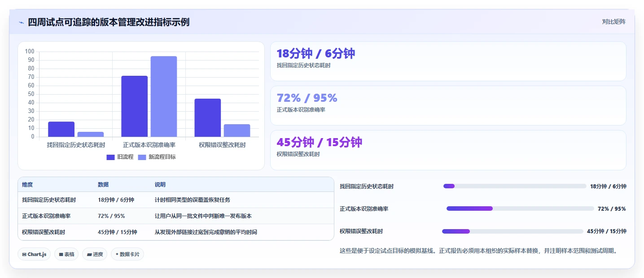Click the 新流程目标 bar for 正式版本识别准确率
The height and width of the screenshot is (278, 644).
pos(164,96)
